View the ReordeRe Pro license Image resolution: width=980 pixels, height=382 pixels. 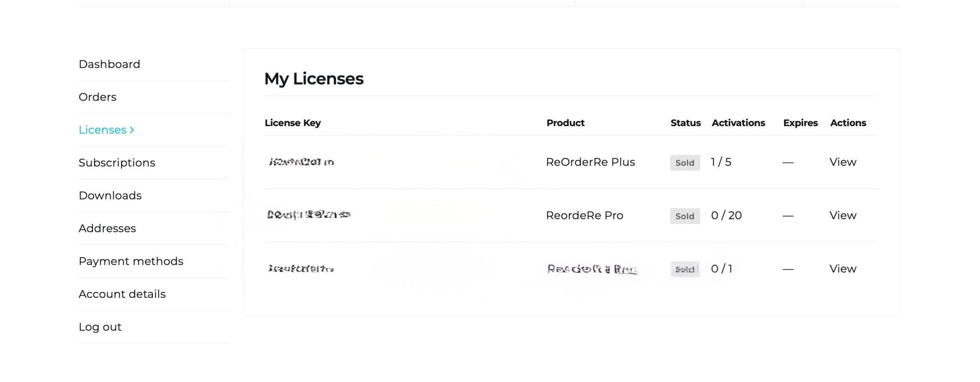[x=842, y=216]
